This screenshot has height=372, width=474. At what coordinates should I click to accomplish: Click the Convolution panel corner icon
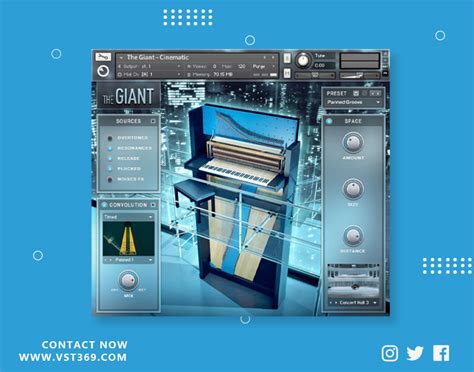[153, 205]
